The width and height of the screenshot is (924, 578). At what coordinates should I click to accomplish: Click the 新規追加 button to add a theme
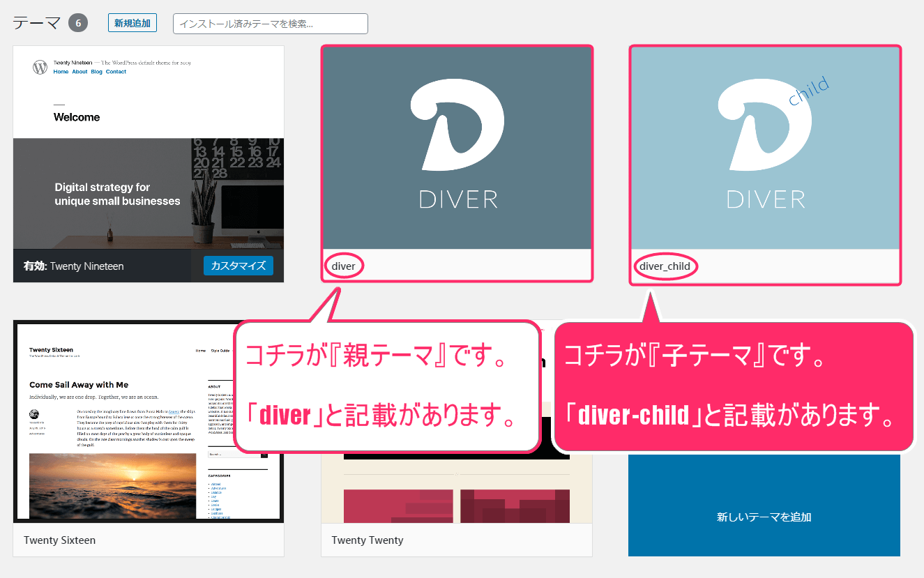tap(132, 22)
